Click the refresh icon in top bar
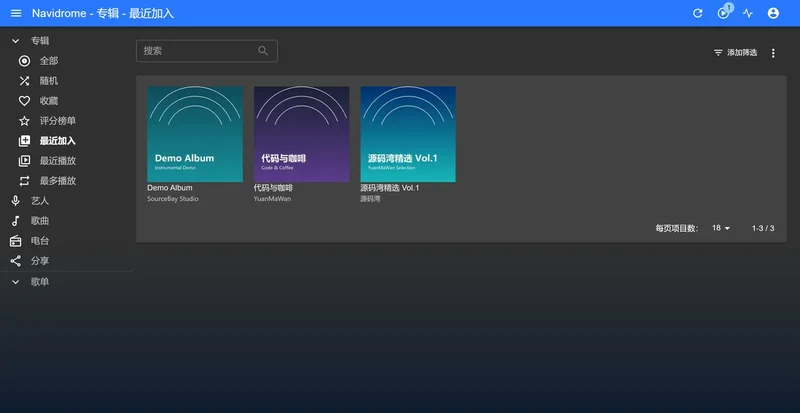 coord(697,13)
